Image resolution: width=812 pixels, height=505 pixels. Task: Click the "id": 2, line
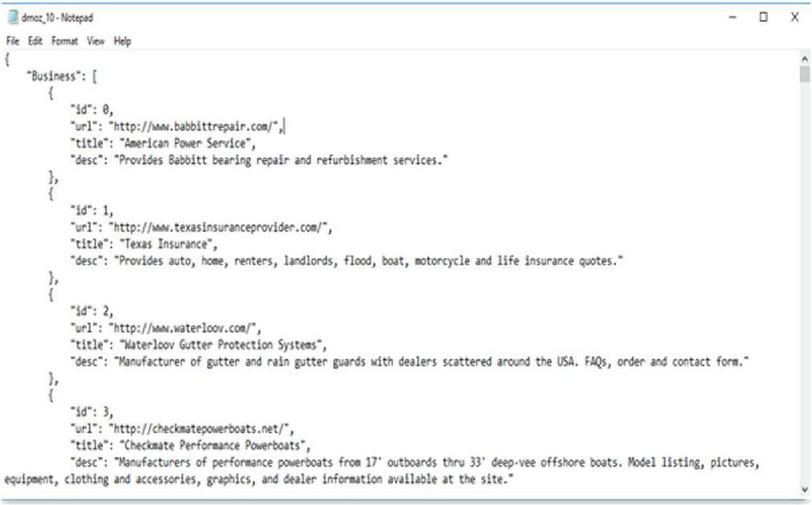pyautogui.click(x=91, y=312)
